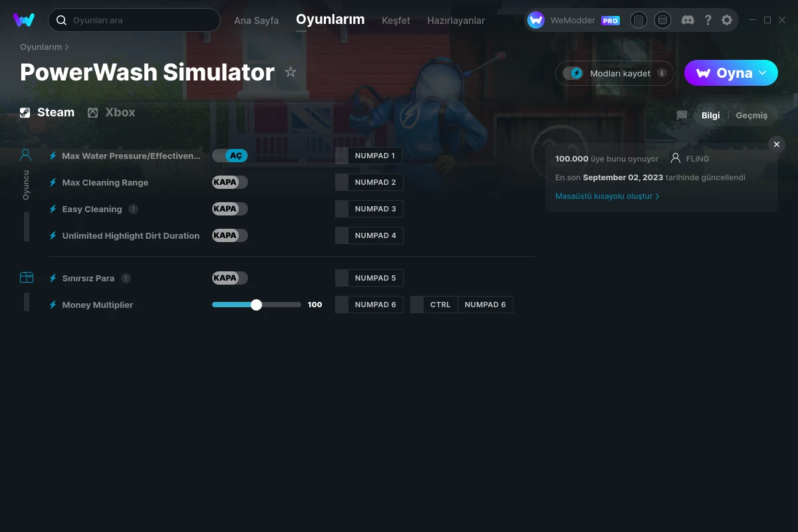Click the info icon next to Sınırsız Para
The image size is (798, 532).
126,278
